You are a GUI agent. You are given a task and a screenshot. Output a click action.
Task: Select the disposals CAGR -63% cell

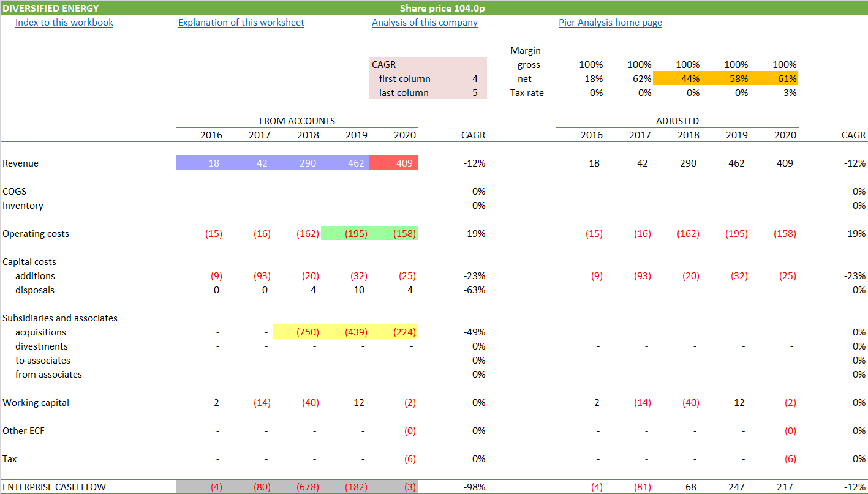(474, 290)
